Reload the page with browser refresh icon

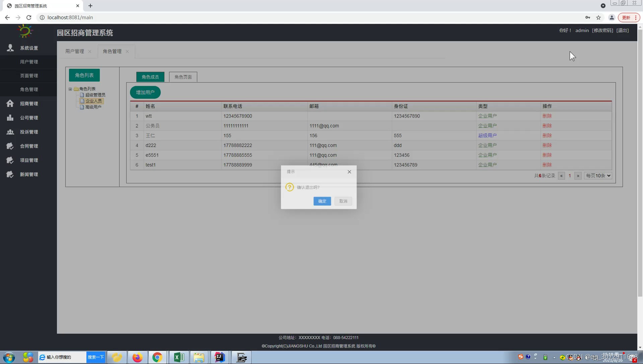click(29, 17)
